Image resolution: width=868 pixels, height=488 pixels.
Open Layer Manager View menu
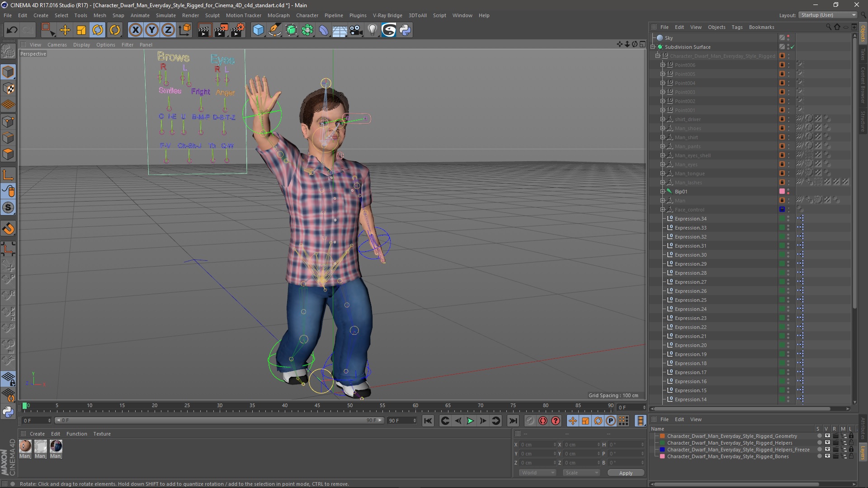696,419
